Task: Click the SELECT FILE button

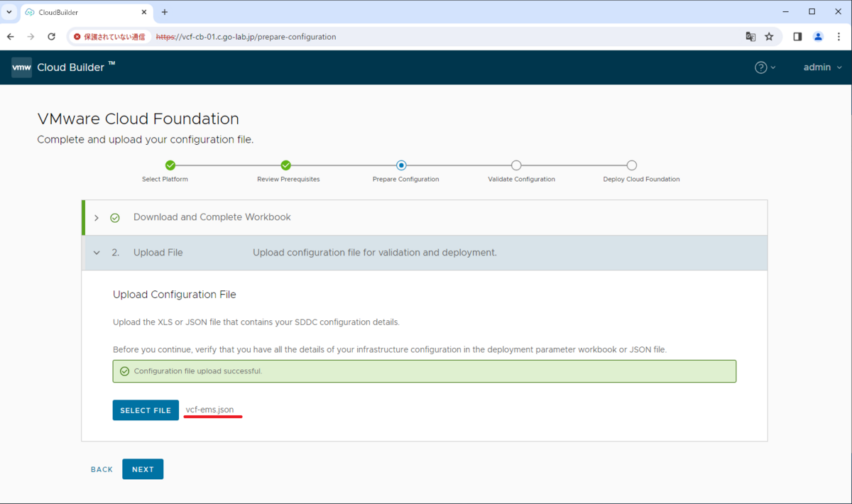Action: (x=146, y=410)
